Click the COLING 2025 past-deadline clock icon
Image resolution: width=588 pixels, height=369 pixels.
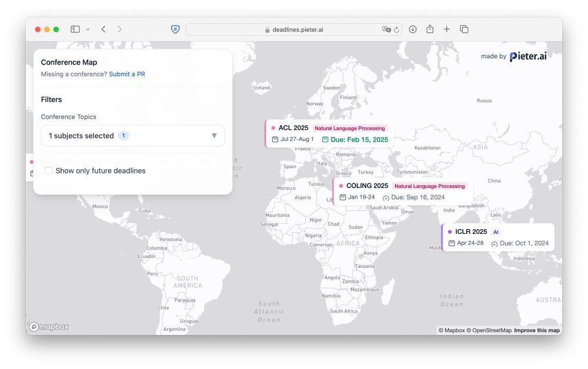click(x=386, y=198)
